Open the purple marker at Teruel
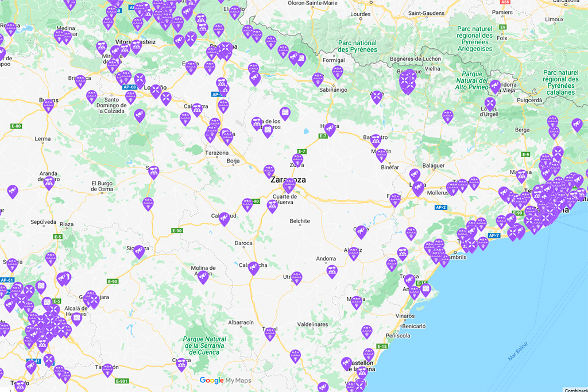 (270, 334)
